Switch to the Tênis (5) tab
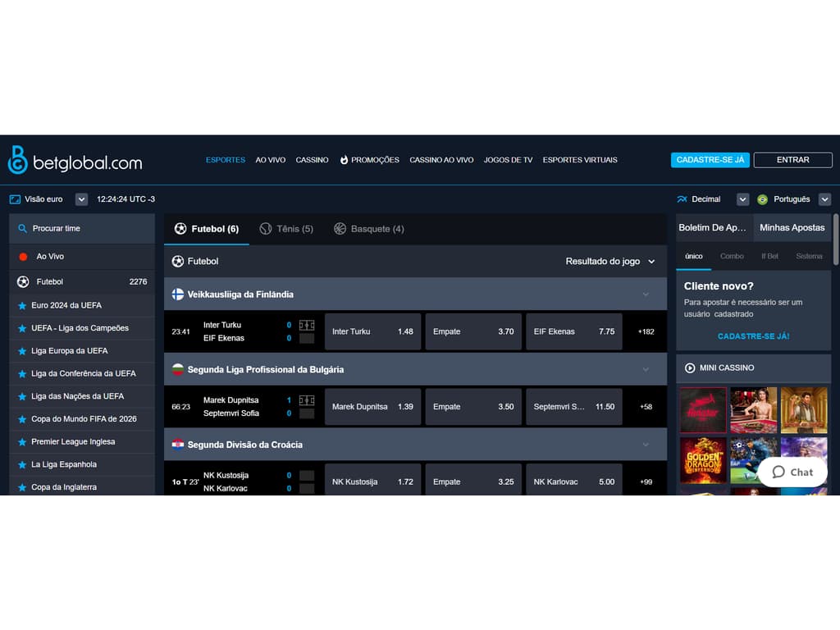The height and width of the screenshot is (630, 840). click(x=286, y=229)
